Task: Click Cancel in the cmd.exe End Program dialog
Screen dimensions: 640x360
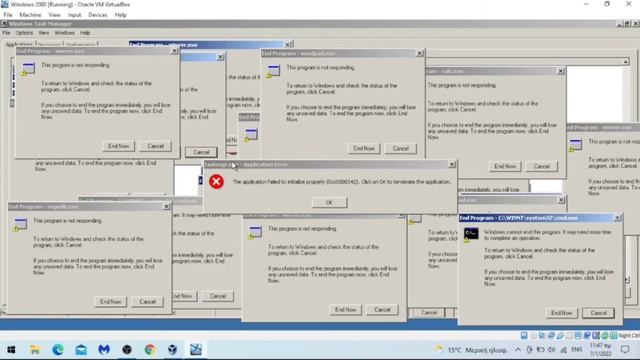Action: [x=598, y=313]
